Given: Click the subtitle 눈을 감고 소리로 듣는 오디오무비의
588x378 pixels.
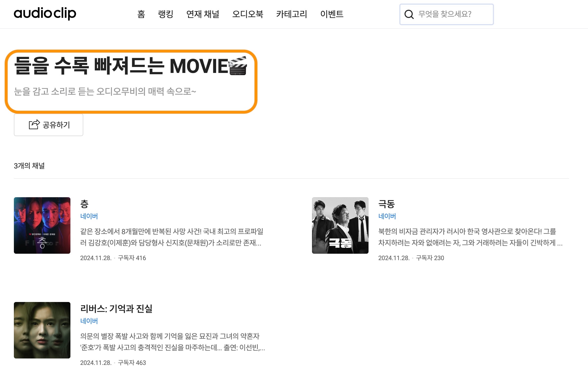Looking at the screenshot, I should point(105,91).
